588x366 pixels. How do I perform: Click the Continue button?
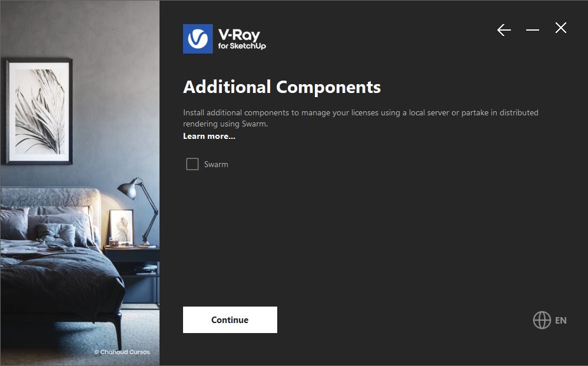(x=230, y=320)
